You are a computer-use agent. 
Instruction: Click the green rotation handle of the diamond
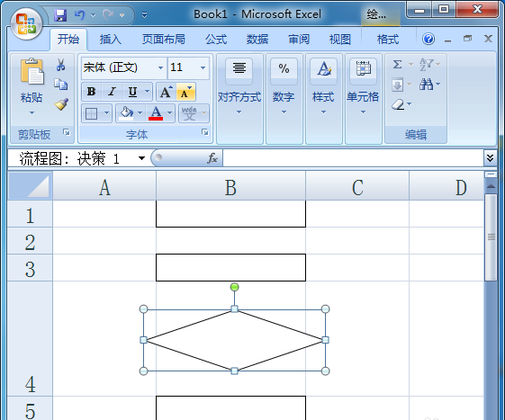tap(234, 286)
